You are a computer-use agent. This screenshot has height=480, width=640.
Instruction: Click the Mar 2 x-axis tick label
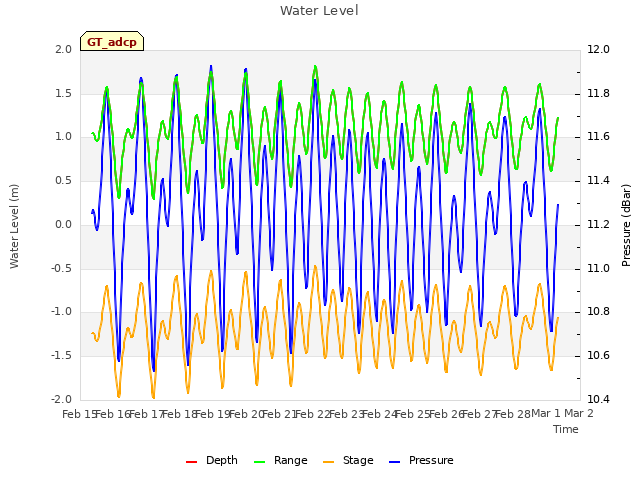[x=579, y=413]
